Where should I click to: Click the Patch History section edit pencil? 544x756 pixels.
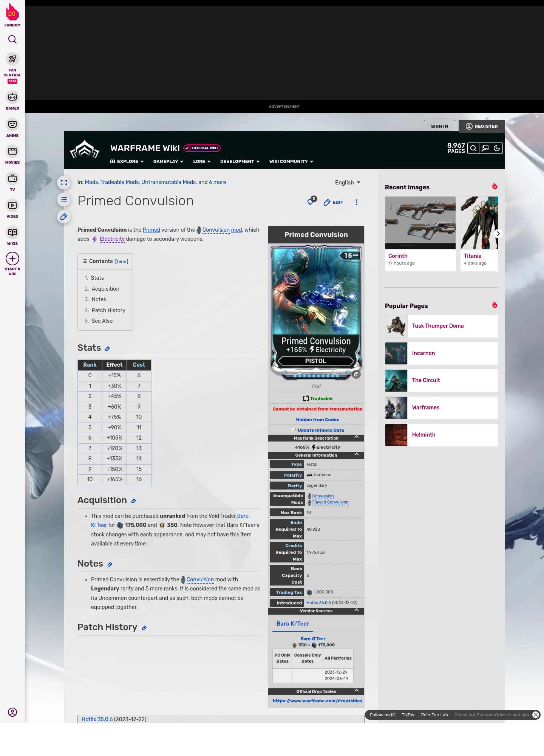pyautogui.click(x=144, y=628)
